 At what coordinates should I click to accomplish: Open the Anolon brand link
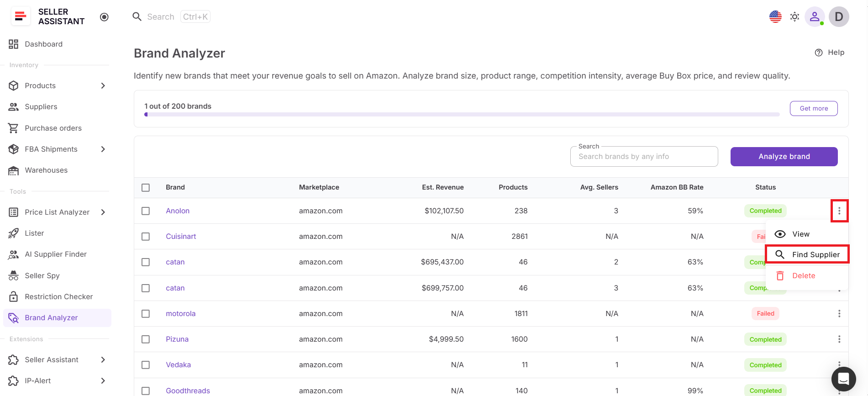pos(178,211)
